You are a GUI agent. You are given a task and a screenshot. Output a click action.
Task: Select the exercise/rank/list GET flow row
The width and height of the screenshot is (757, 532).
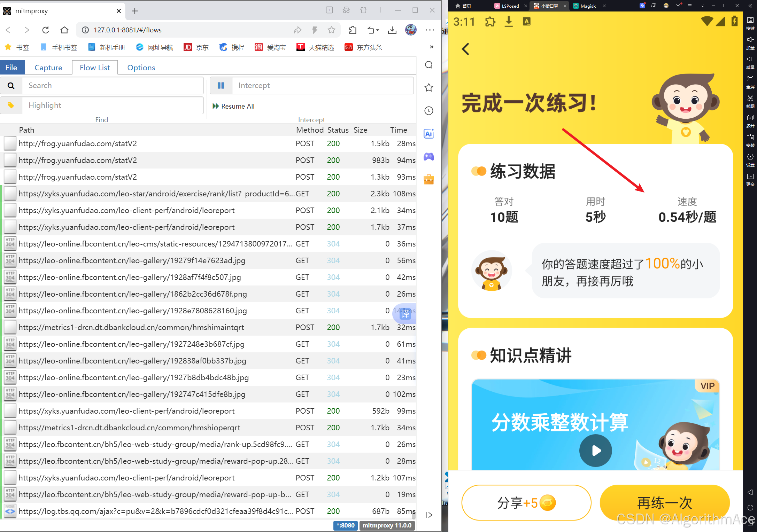(157, 194)
